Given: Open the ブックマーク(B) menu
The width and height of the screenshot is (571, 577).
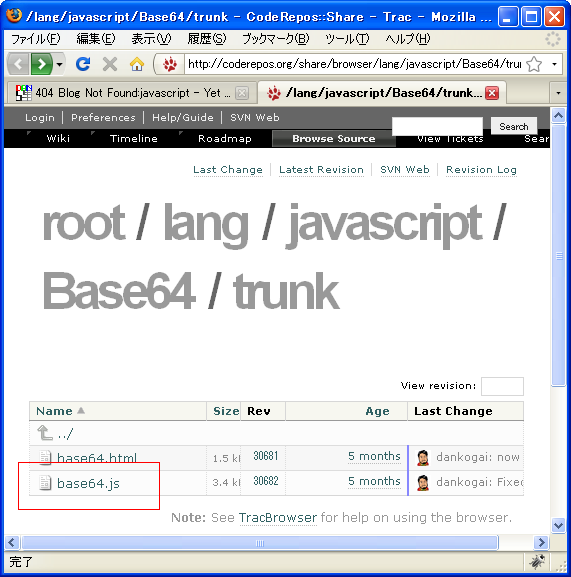Looking at the screenshot, I should 276,39.
